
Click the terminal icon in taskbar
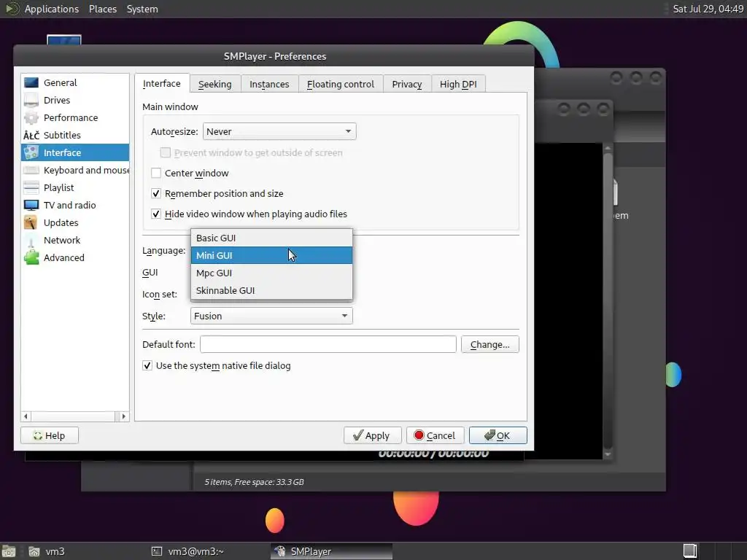[157, 551]
